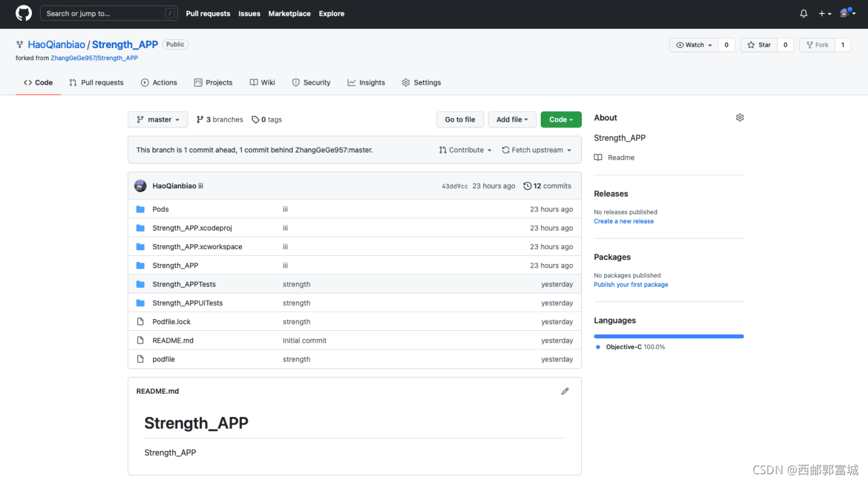The height and width of the screenshot is (481, 868).
Task: Open the master branch selector
Action: click(158, 119)
